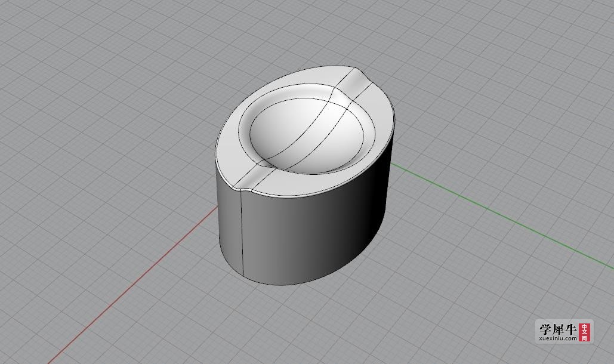Click the red X-axis line on the grid
The width and height of the screenshot is (614, 364).
tap(133, 285)
